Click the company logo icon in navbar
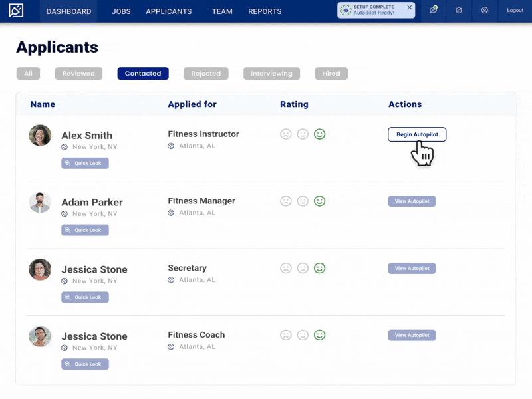 pyautogui.click(x=16, y=11)
